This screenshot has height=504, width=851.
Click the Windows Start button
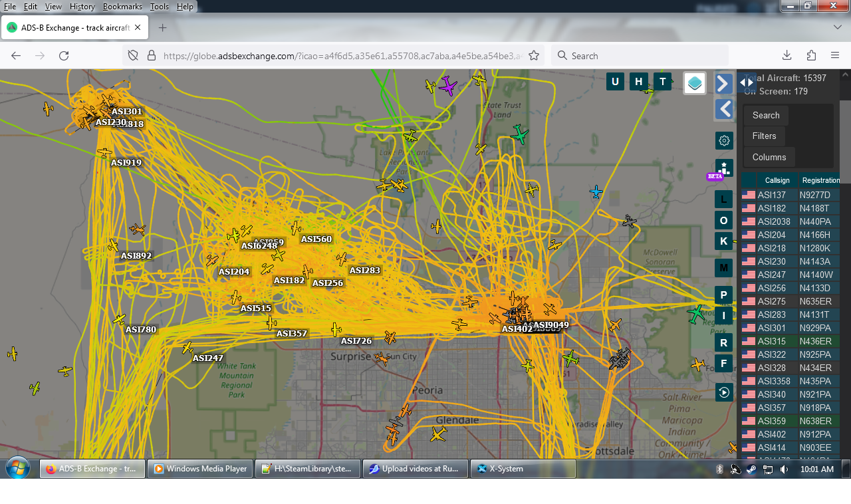tap(18, 468)
